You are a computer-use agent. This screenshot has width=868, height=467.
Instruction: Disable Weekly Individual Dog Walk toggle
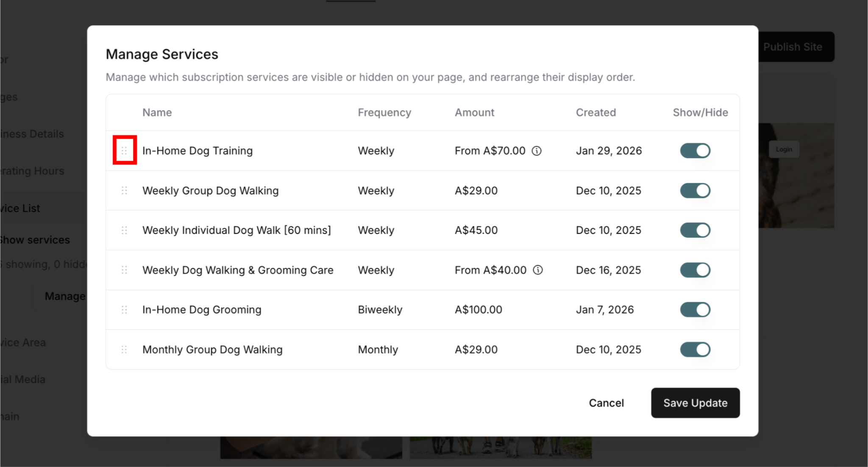click(695, 230)
